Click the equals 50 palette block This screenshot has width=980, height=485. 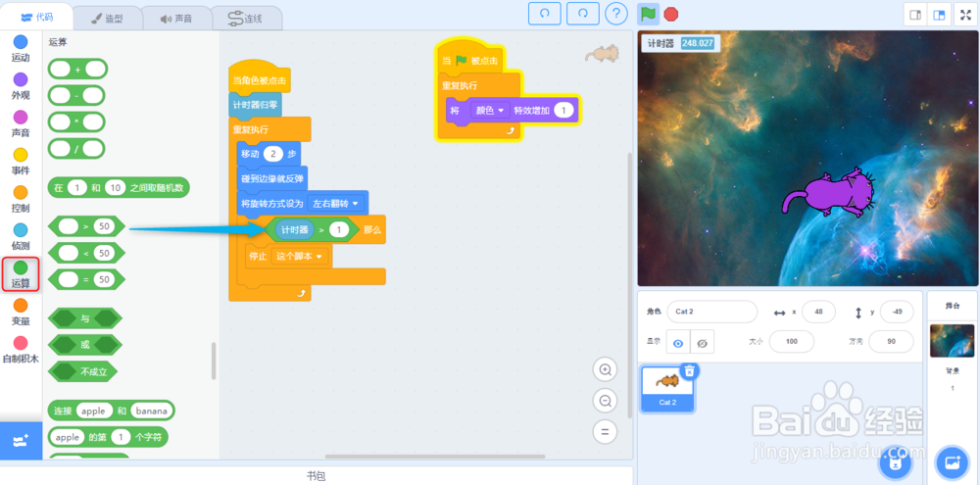point(86,279)
